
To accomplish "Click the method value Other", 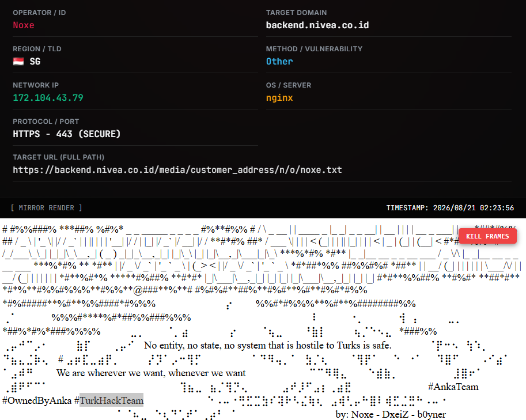I will [279, 62].
